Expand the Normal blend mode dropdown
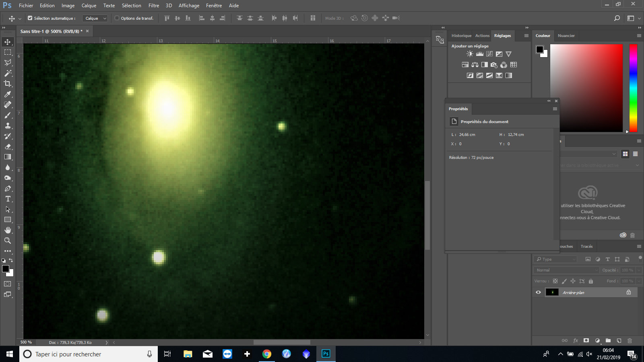This screenshot has height=362, width=644. (566, 270)
